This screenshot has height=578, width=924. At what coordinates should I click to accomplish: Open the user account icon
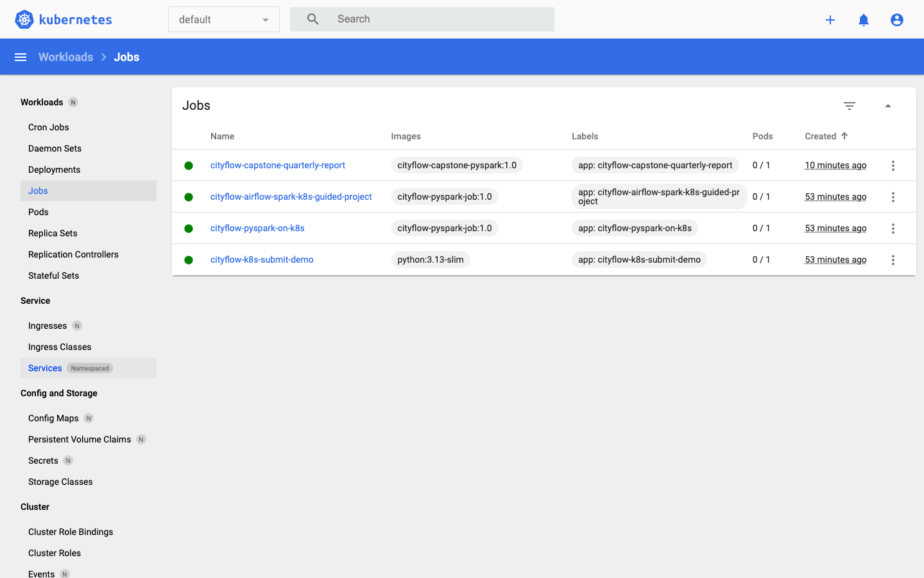coord(897,20)
